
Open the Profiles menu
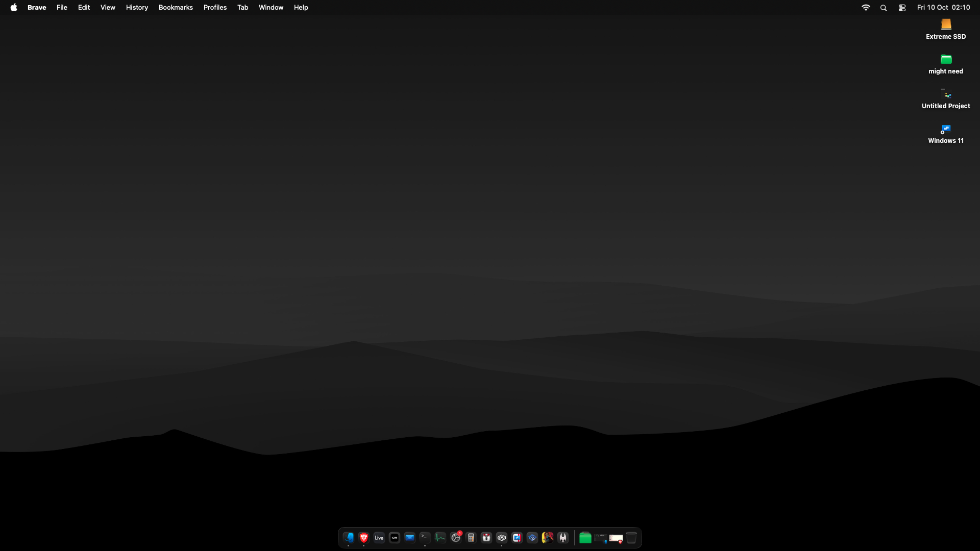pos(215,8)
